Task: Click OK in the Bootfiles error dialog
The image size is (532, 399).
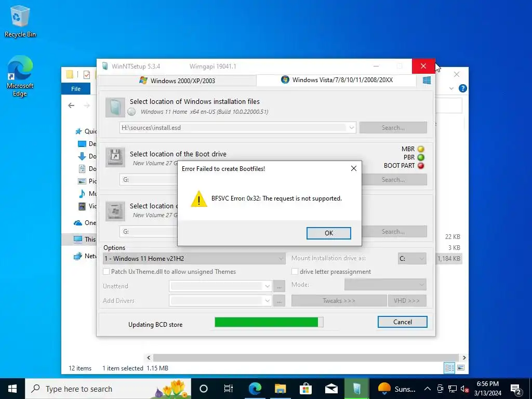Action: (x=328, y=233)
